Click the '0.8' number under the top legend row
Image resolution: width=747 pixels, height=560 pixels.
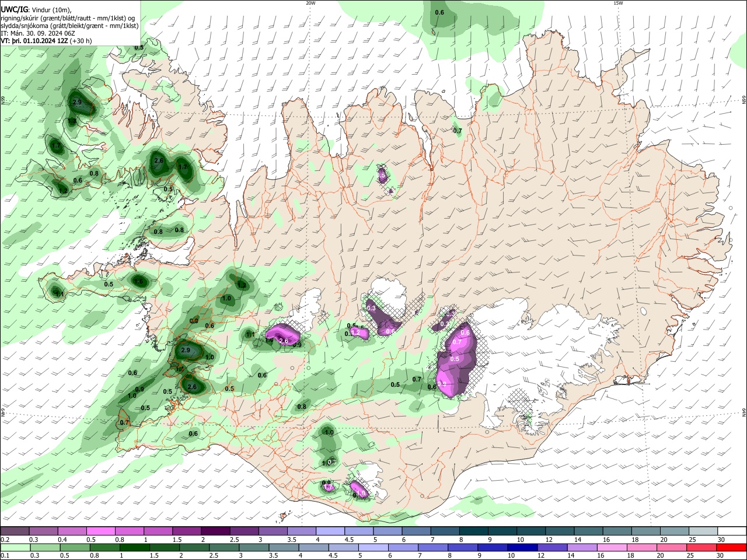point(119,540)
